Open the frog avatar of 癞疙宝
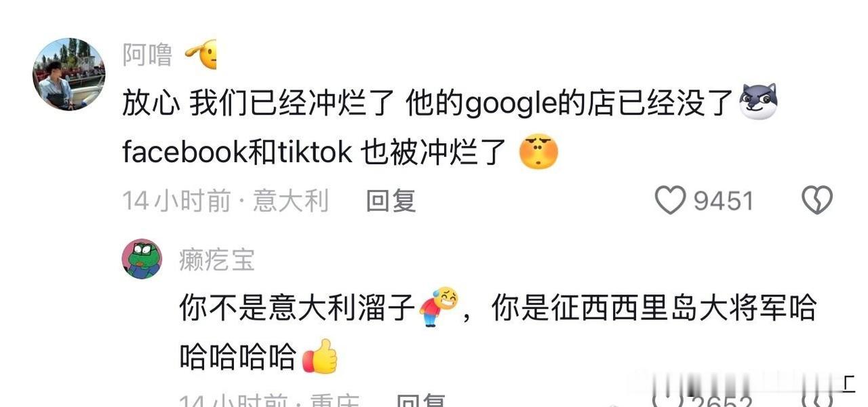This screenshot has height=407, width=868. [x=142, y=259]
